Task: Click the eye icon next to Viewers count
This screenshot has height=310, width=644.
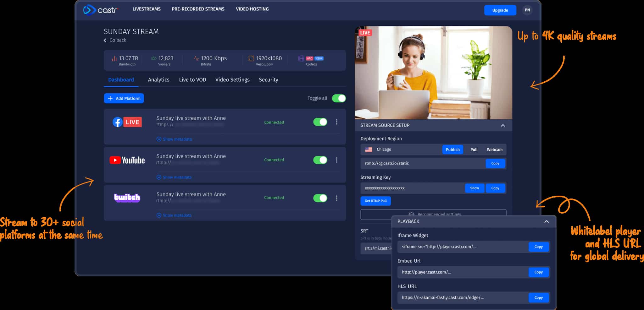Action: pyautogui.click(x=154, y=58)
